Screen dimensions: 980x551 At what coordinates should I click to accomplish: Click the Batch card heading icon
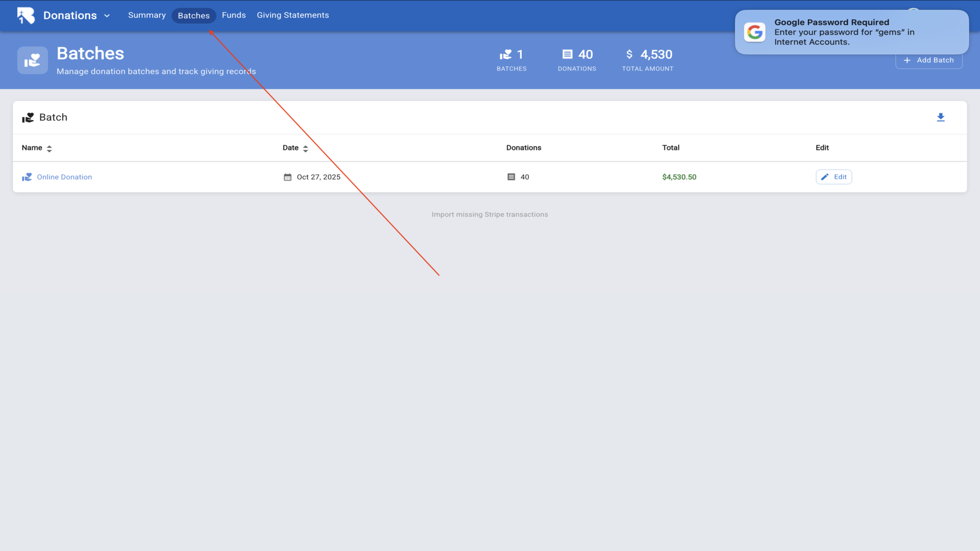(x=28, y=118)
